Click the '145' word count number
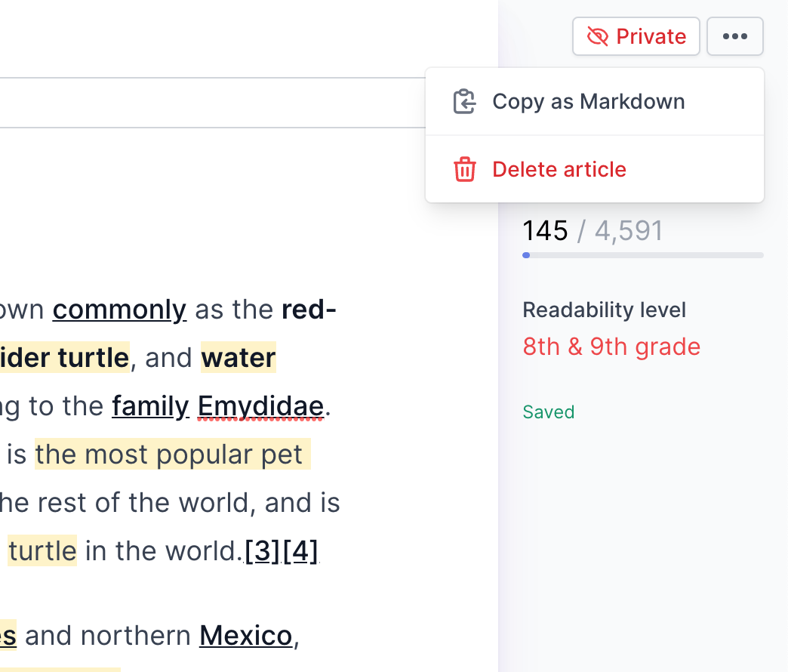788x672 pixels. [x=545, y=231]
